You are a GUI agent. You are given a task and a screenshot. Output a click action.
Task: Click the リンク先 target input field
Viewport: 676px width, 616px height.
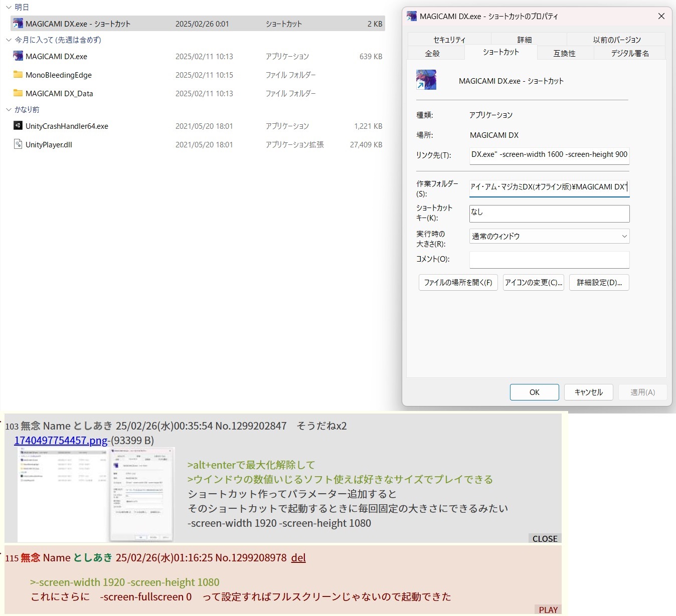(x=549, y=155)
